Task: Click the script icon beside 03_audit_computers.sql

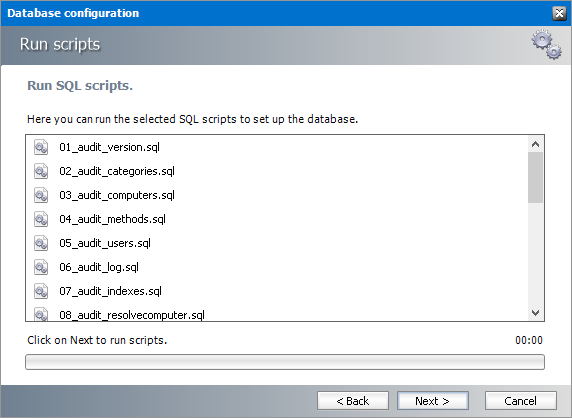Action: 41,196
